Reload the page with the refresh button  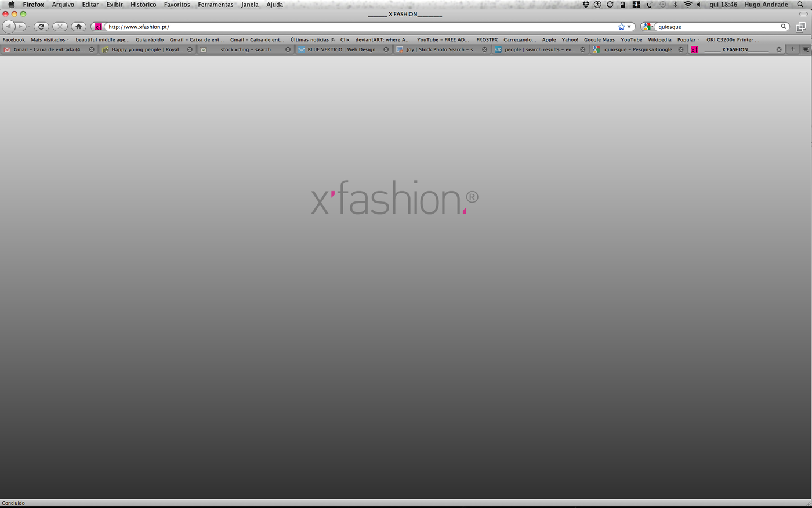point(41,27)
